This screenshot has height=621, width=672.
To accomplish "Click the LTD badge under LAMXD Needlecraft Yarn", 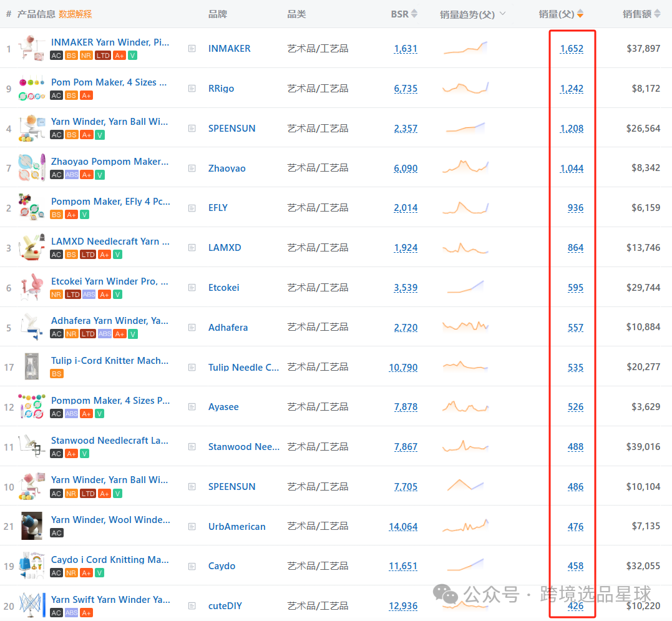I will tap(88, 255).
